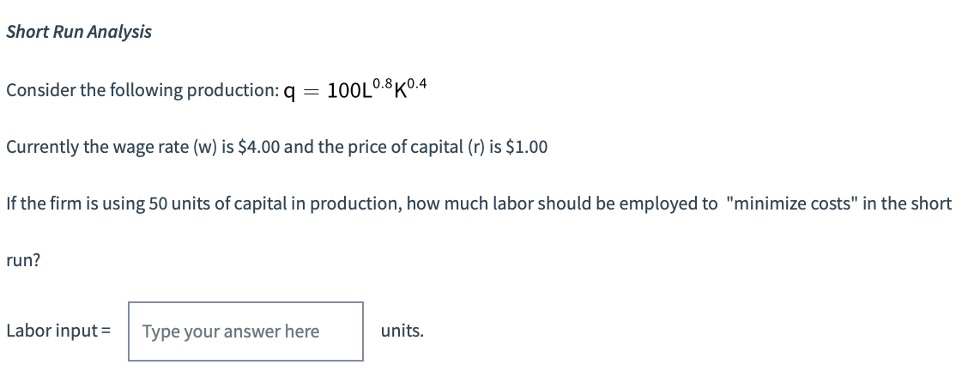Image resolution: width=980 pixels, height=383 pixels.
Task: Click the 'Labor input =' label
Action: tap(58, 331)
